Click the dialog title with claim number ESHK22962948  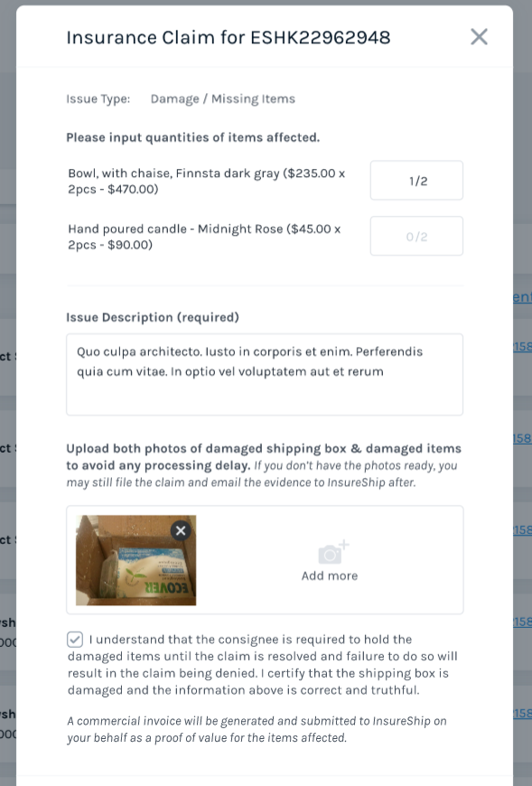pos(229,38)
